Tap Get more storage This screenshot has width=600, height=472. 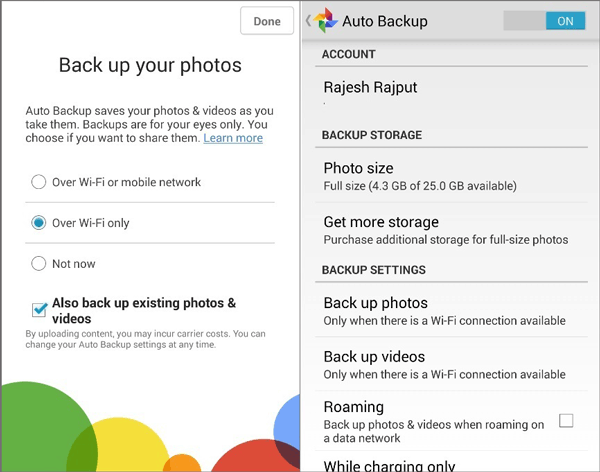click(451, 230)
